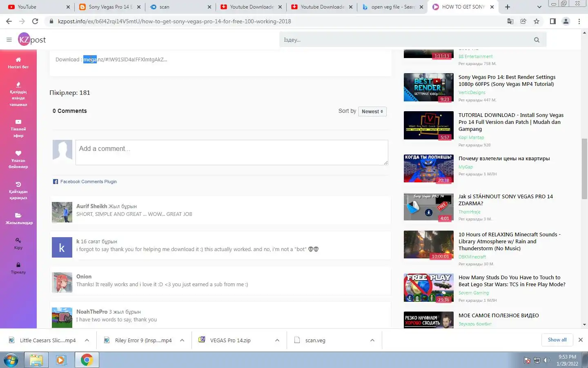Open Почему взлетели цены video title
The image size is (588, 368).
(x=504, y=159)
